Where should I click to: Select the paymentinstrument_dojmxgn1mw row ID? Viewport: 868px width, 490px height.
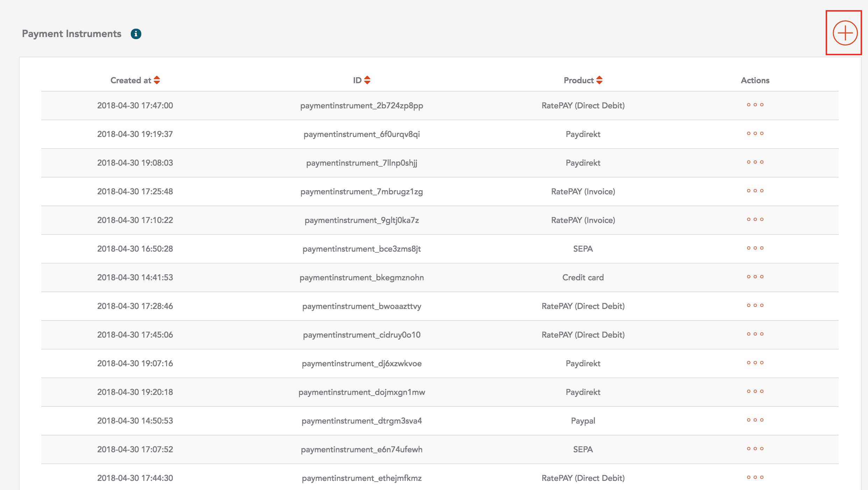362,392
